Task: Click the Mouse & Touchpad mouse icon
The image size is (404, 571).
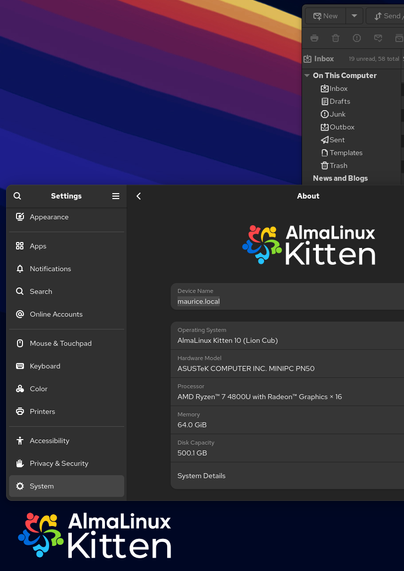Action: click(x=20, y=343)
